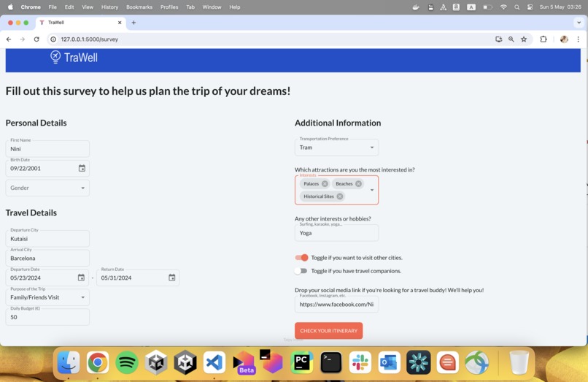
Task: Open Chrome icon in the dock
Action: coord(98,362)
